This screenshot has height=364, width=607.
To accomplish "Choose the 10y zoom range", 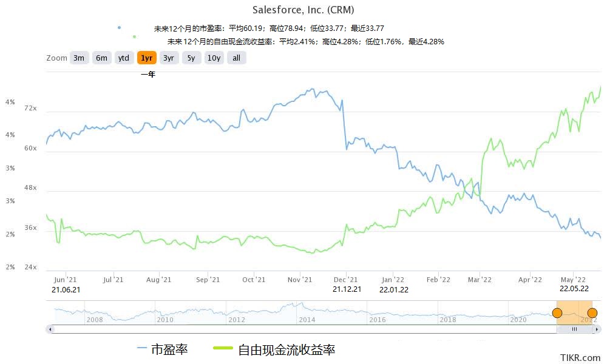I will point(214,58).
